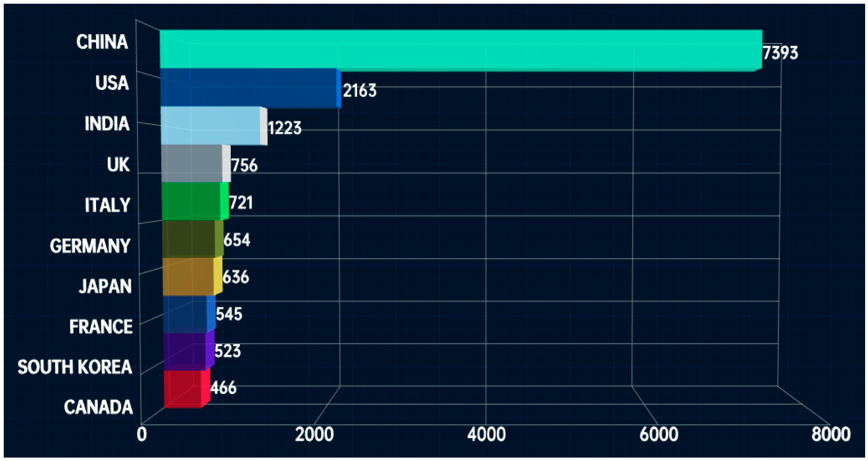This screenshot has height=461, width=868.
Task: Select the light blue INDIA bar
Action: click(211, 125)
